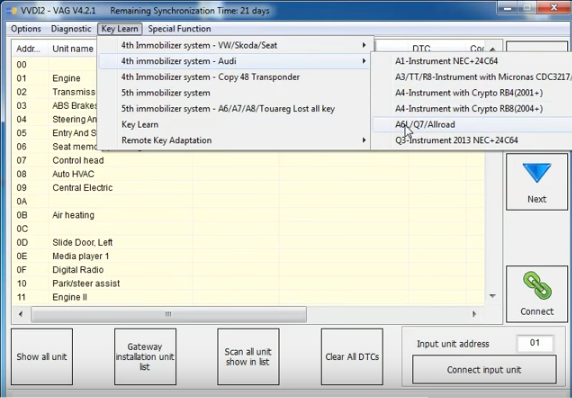
Task: Choose 5th immobilizer A6/A7/A8/Touareg Lost all key
Action: [236, 109]
